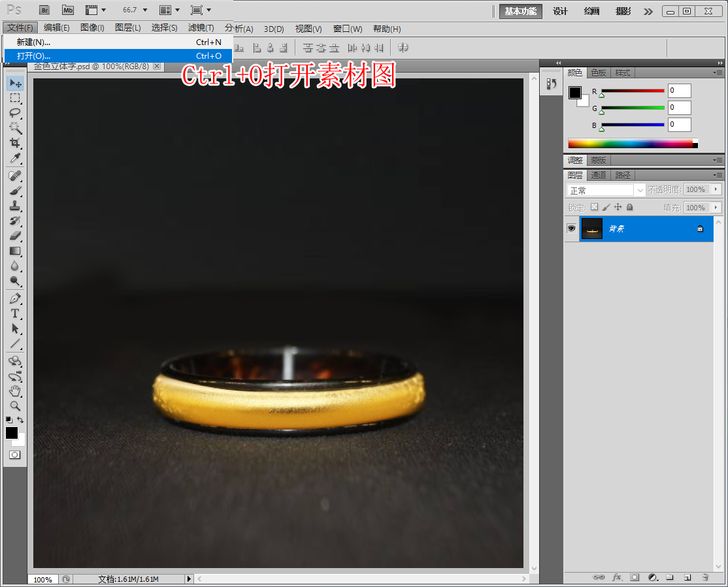Open the 不透明度 opacity slider arrow

pyautogui.click(x=716, y=189)
